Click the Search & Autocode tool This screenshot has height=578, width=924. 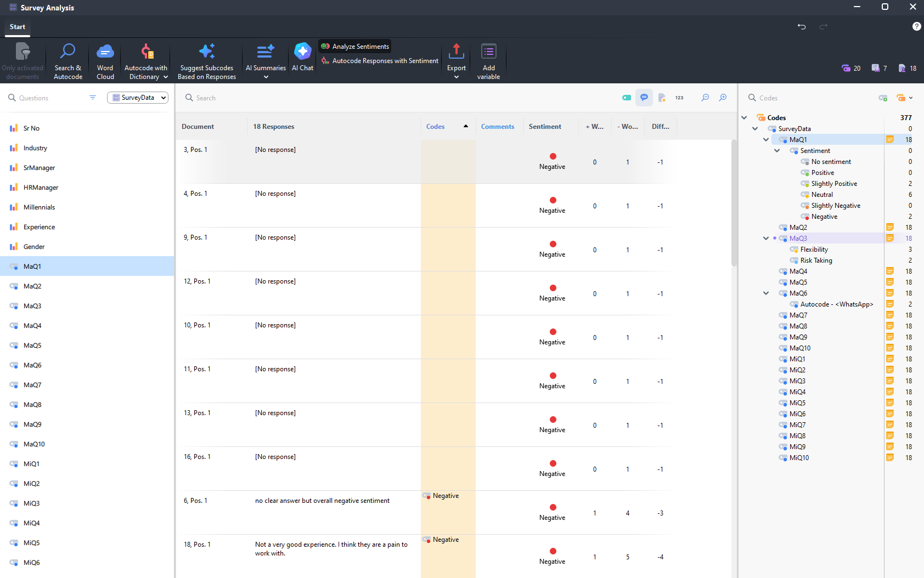pyautogui.click(x=67, y=61)
